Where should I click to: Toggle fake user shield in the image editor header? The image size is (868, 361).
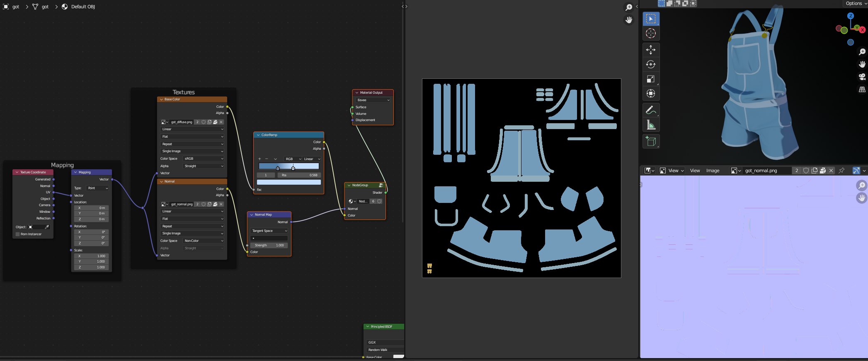pyautogui.click(x=806, y=171)
